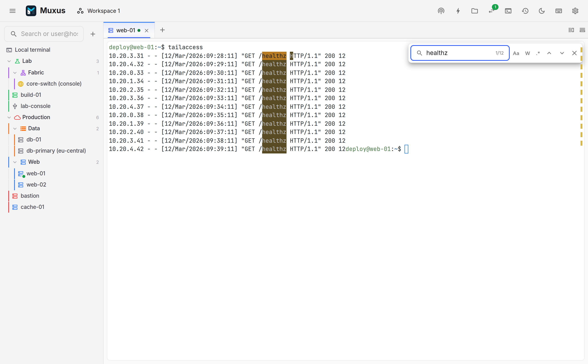Click the topmost yellow scrollbar match marker
The height and width of the screenshot is (364, 588).
click(x=581, y=50)
